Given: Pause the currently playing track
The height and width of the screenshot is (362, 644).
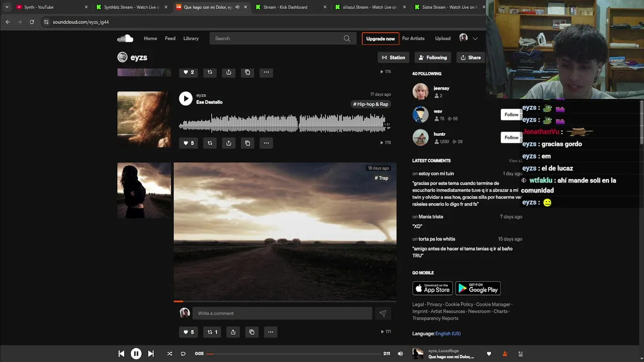Looking at the screenshot, I should [x=136, y=353].
